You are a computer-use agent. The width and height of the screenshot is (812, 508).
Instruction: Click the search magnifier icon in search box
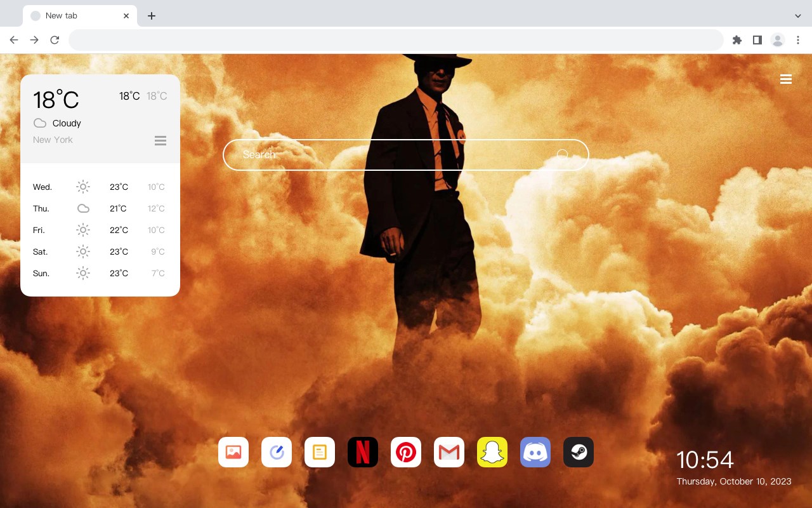click(x=563, y=155)
